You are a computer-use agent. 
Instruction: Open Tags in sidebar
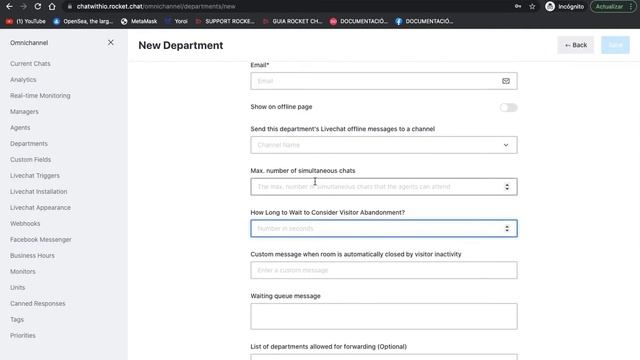coord(17,320)
